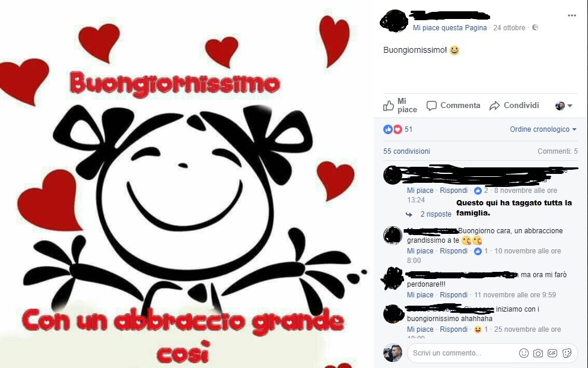The width and height of the screenshot is (588, 368).
Task: Click Rispondi under the abbraccione comment
Action: click(454, 251)
